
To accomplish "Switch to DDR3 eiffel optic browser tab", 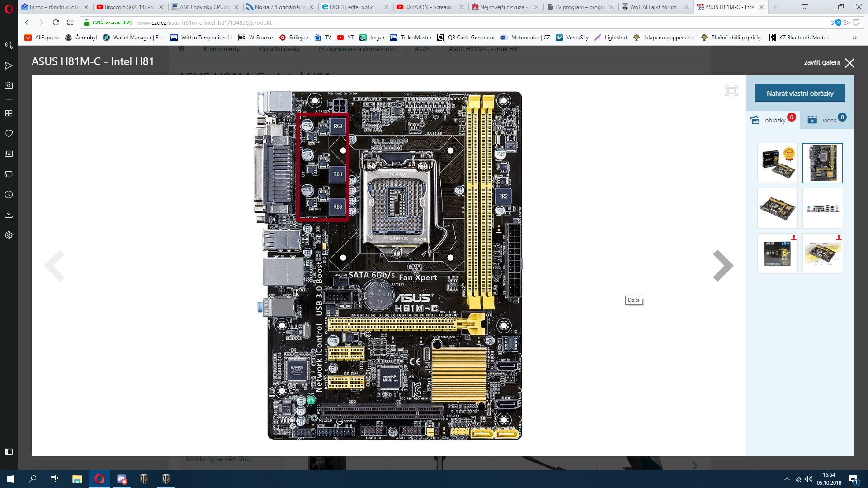I will click(x=351, y=7).
